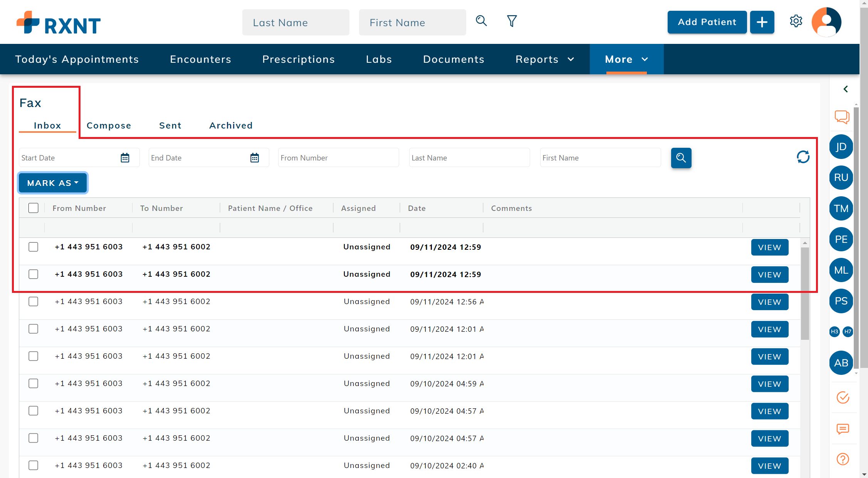Select the checkbox for the 12:56 fax
This screenshot has height=478, width=868.
[34, 301]
